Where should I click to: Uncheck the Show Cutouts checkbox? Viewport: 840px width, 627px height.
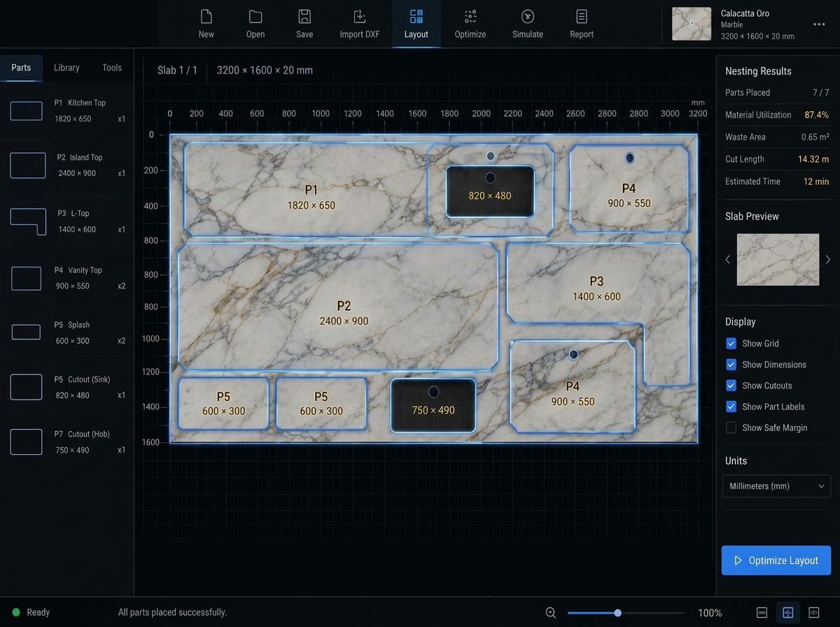tap(731, 386)
